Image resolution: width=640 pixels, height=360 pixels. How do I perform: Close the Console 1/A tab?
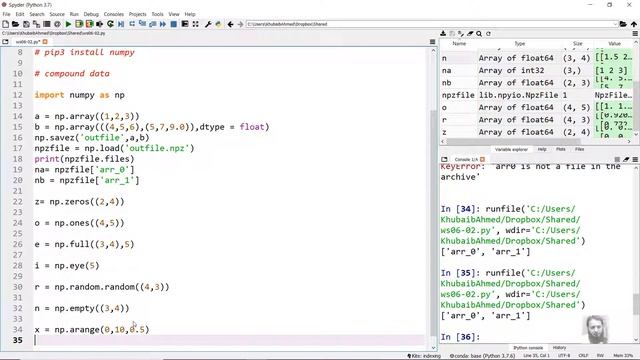(x=482, y=160)
